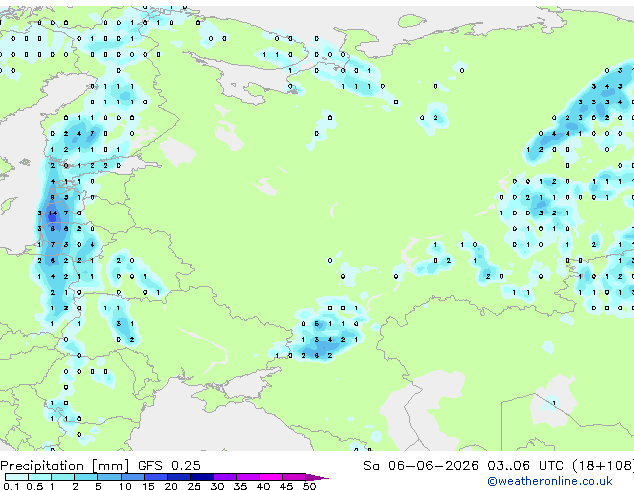The width and height of the screenshot is (634, 490).
Task: Click the legend label '40'
Action: pyautogui.click(x=263, y=486)
